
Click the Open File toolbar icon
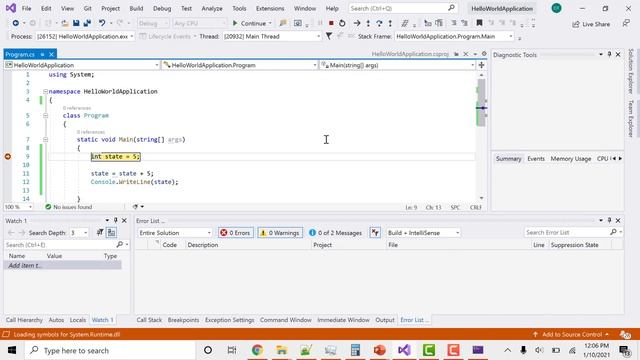point(65,23)
